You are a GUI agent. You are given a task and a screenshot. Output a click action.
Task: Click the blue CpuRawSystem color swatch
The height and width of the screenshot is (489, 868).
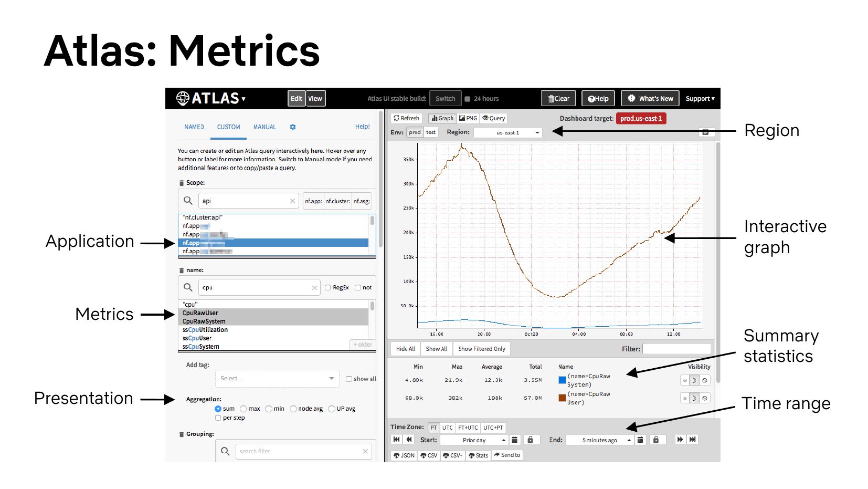pos(562,380)
